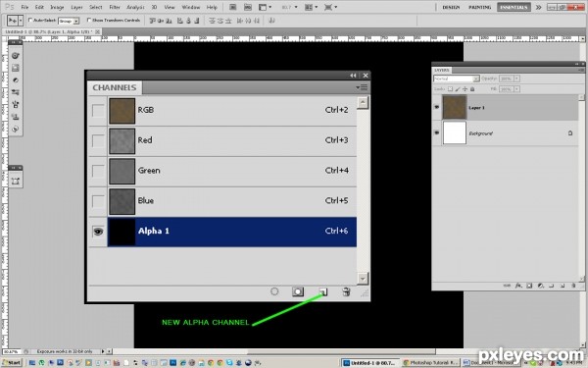Viewport: 588px width, 368px height.
Task: Enable Show Transform Controls checkbox
Action: click(89, 21)
